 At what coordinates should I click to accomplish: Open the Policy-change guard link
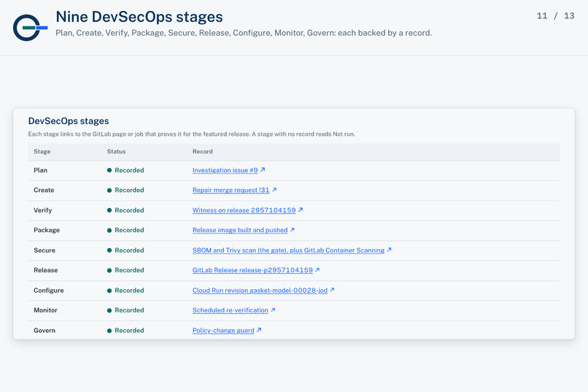[223, 331]
